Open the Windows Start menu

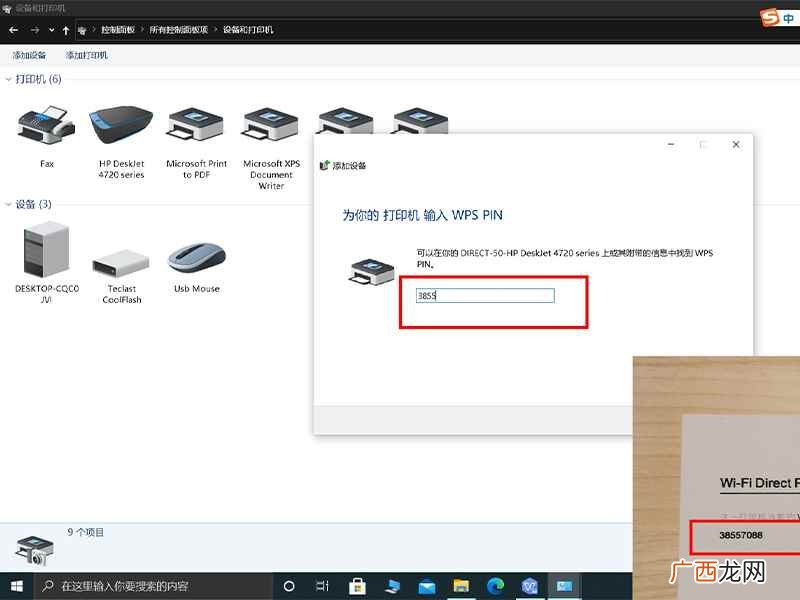pyautogui.click(x=16, y=586)
